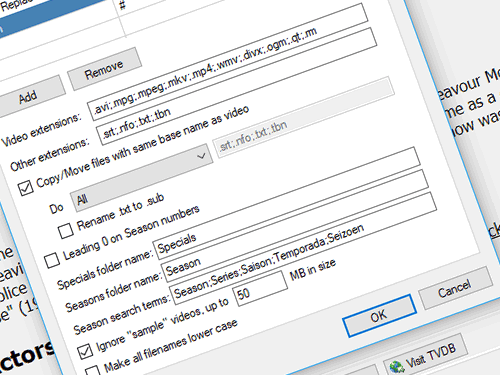The height and width of the screenshot is (375, 500).
Task: Enable Make all filenames lower case
Action: [93, 371]
